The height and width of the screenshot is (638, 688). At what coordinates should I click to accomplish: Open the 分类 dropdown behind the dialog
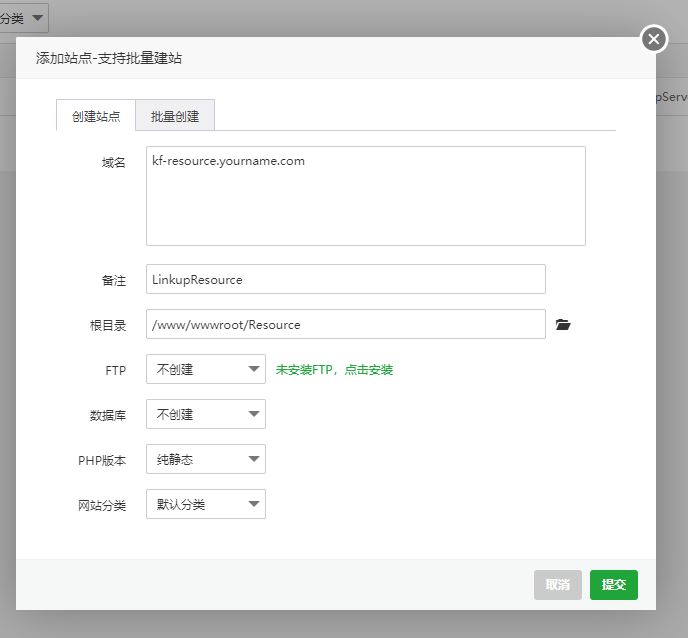23,18
